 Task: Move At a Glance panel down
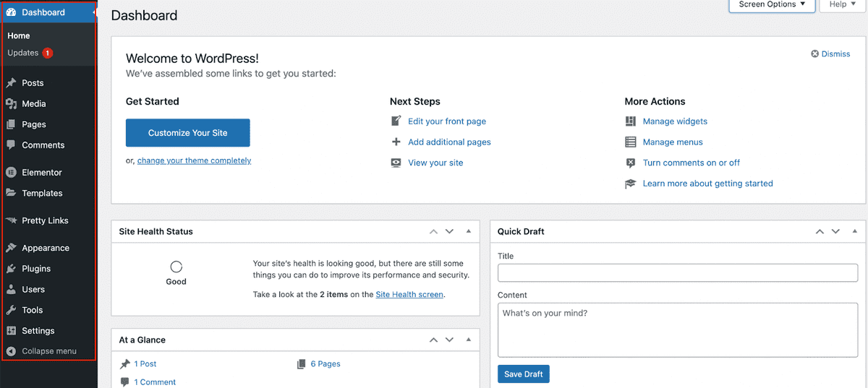(x=449, y=340)
